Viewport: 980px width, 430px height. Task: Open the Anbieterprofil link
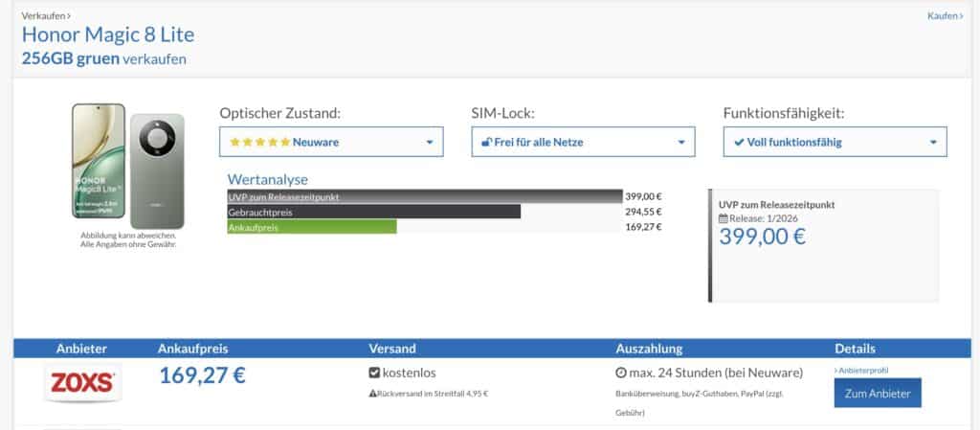click(x=860, y=371)
